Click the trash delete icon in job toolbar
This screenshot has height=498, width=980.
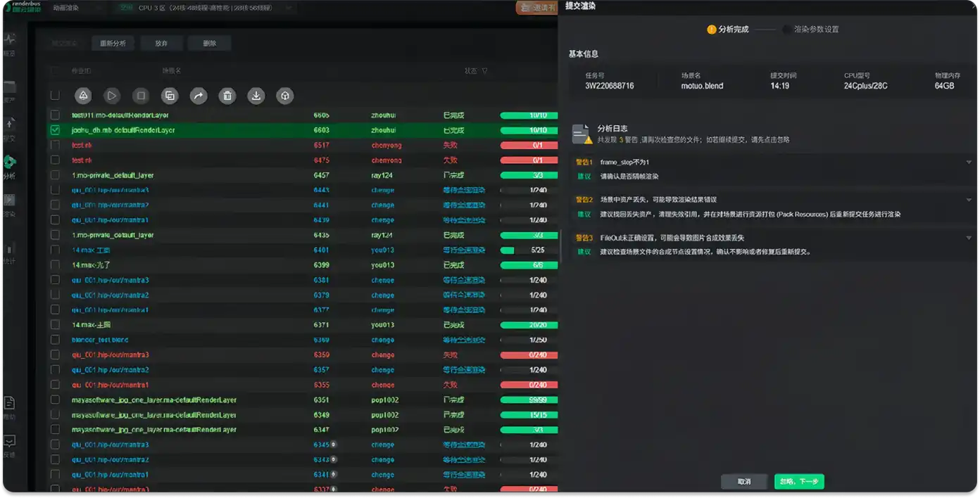227,96
